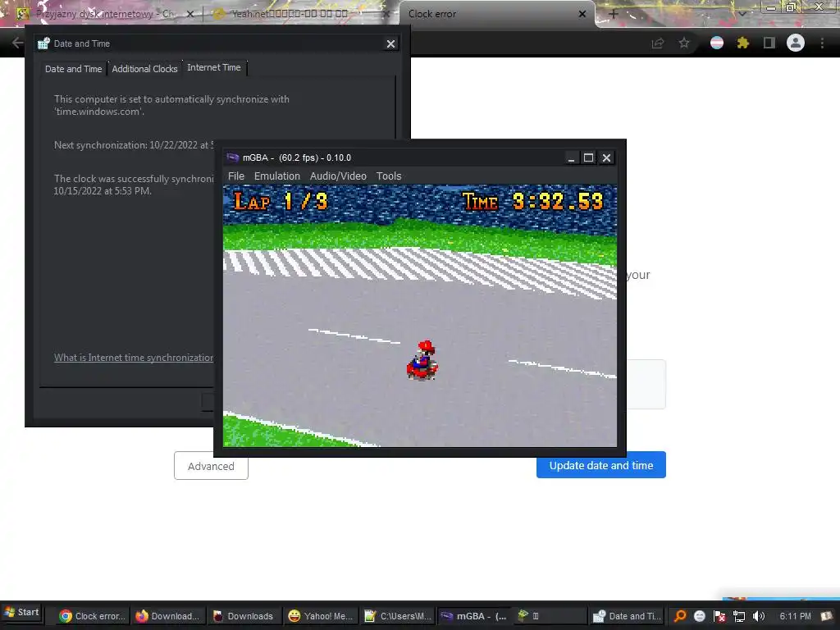Viewport: 840px width, 630px height.
Task: Click the orange search tray icon
Action: pyautogui.click(x=680, y=616)
